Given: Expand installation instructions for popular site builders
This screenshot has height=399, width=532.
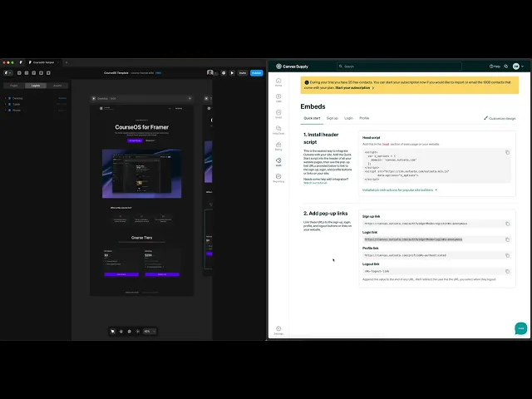Looking at the screenshot, I should point(399,190).
